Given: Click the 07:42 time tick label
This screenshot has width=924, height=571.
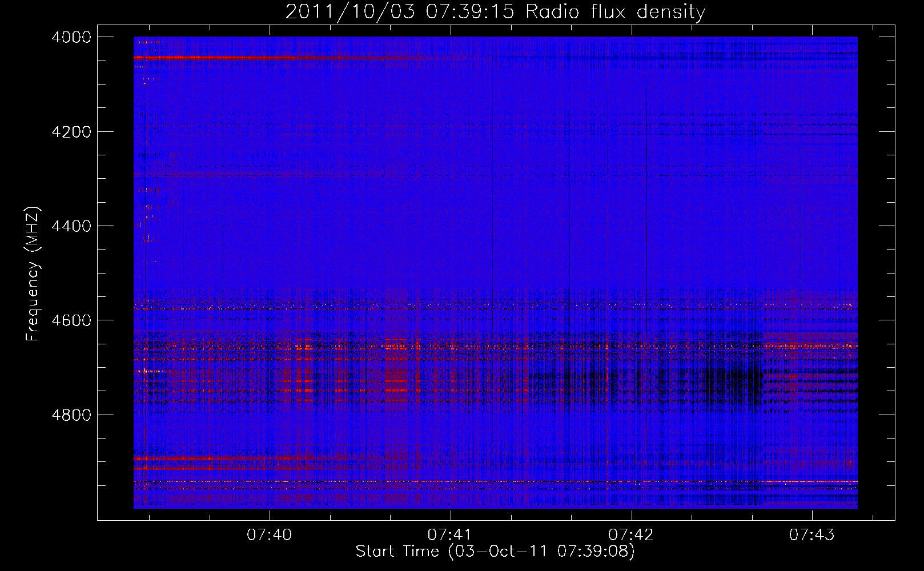Looking at the screenshot, I should pos(631,535).
